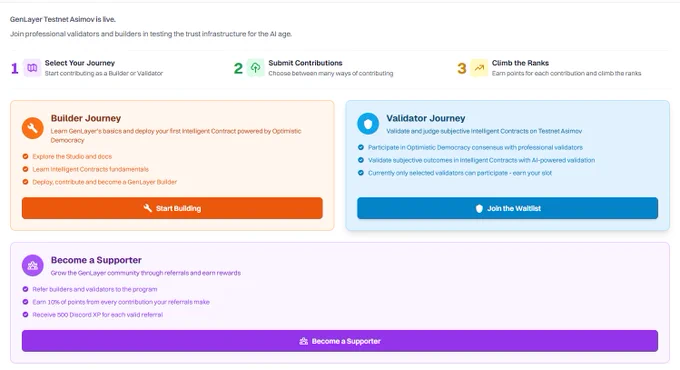Click the orange wrench icon of Builder Journey

tap(33, 128)
